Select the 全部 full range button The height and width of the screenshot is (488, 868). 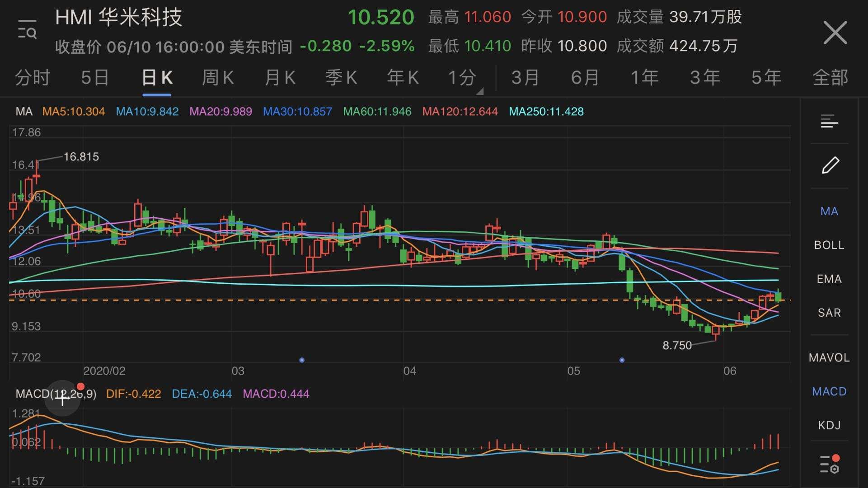[x=830, y=78]
